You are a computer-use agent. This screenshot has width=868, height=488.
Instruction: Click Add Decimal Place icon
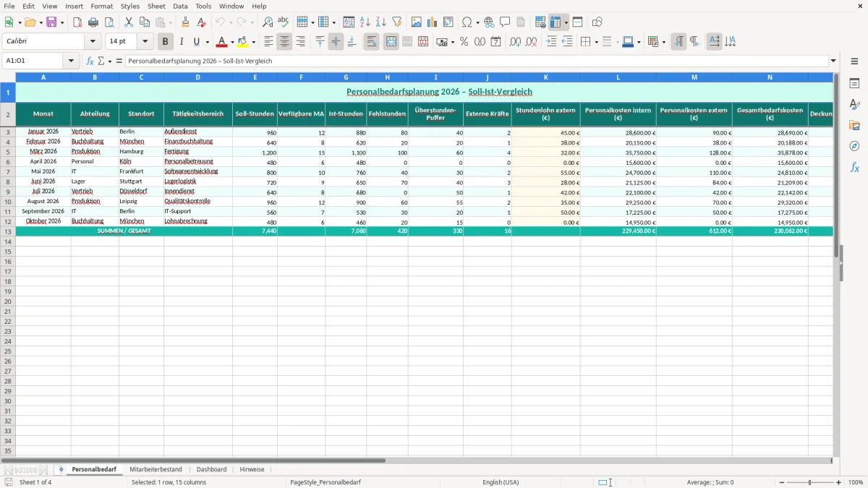click(516, 42)
